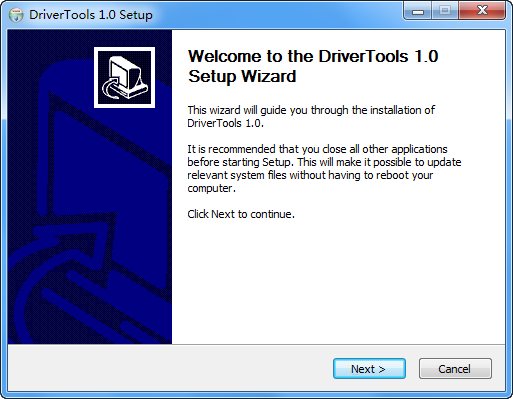Viewport: 513px width, 399px height.
Task: Click the grayed-out maximize button
Action: pyautogui.click(x=445, y=11)
